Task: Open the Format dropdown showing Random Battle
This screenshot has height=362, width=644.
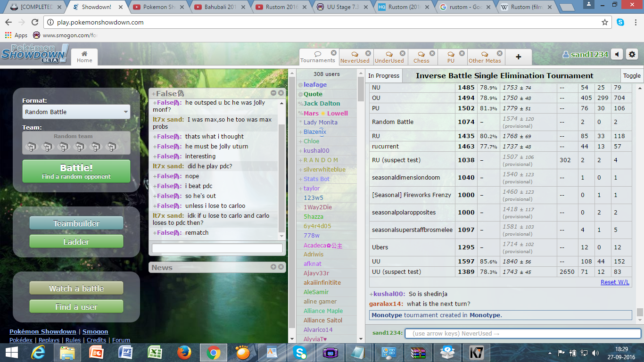Action: 76,112
